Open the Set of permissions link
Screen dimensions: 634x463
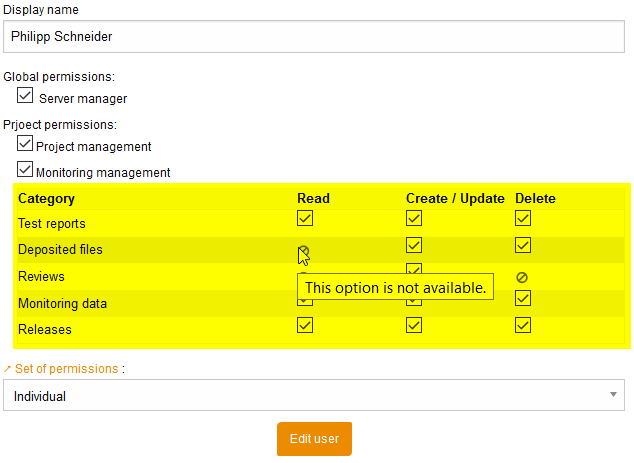pyautogui.click(x=66, y=369)
